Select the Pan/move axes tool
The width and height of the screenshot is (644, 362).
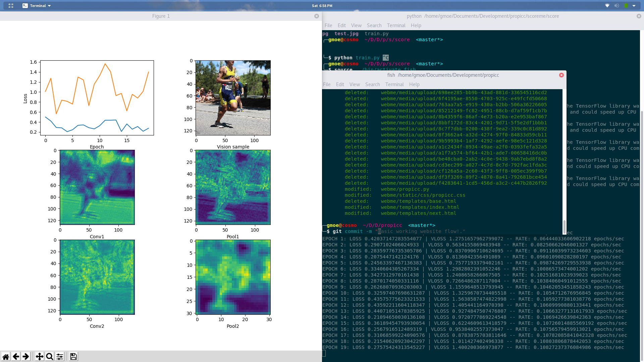(x=40, y=357)
